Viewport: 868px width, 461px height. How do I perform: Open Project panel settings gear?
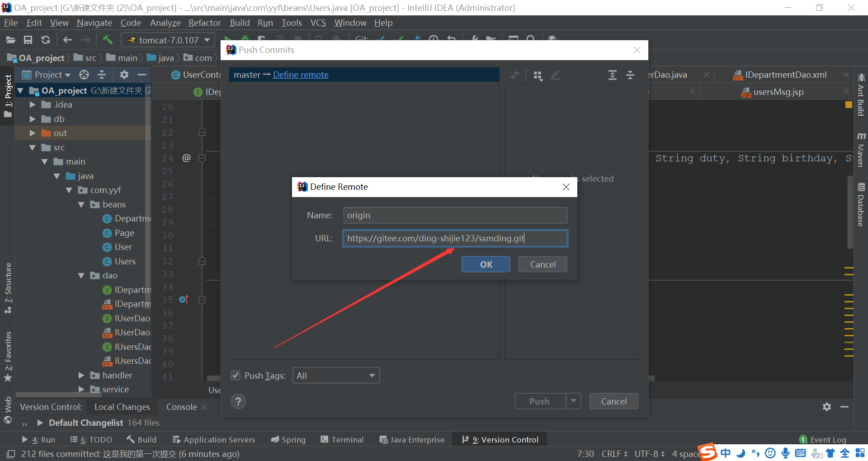point(124,75)
